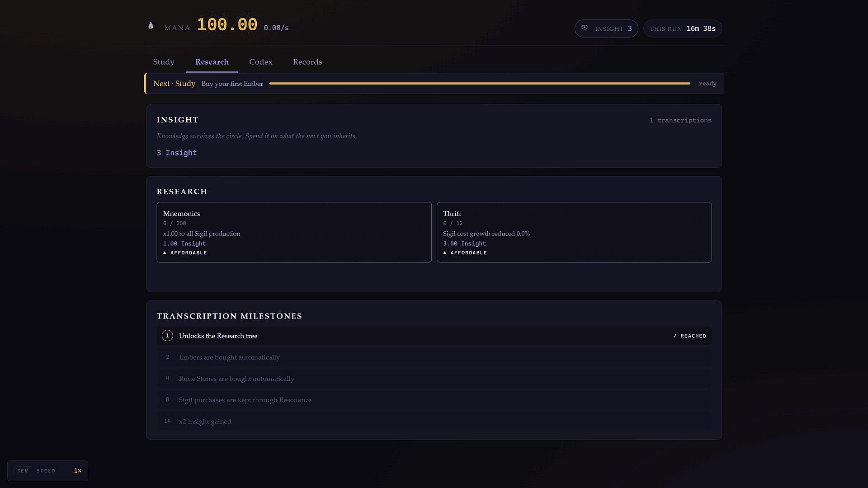This screenshot has height=488, width=868.
Task: Open the Study tab
Action: (x=164, y=62)
